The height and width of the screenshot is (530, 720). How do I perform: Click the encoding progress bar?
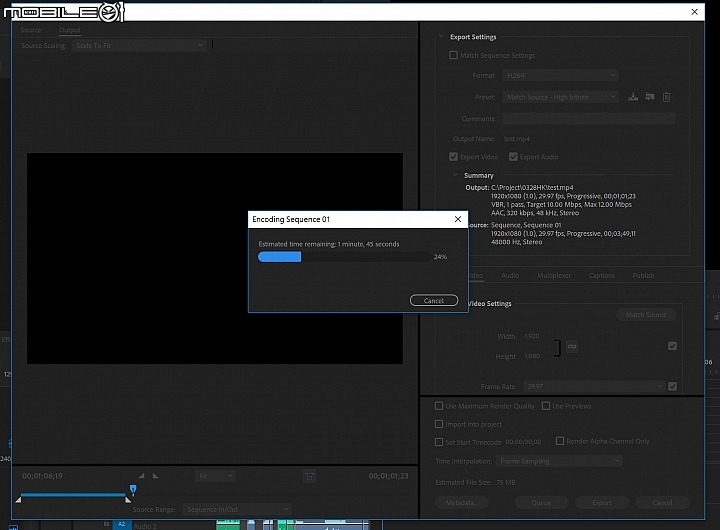point(344,257)
